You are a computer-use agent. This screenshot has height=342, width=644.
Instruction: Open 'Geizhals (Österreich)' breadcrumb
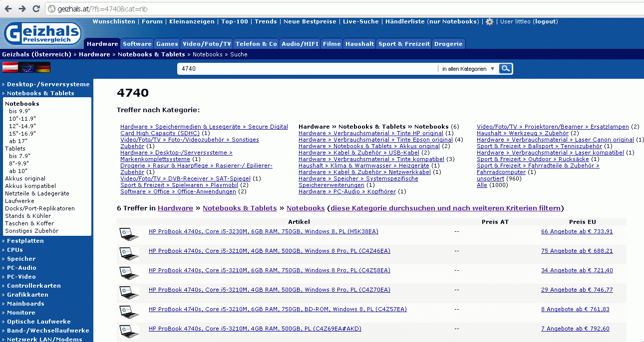pos(37,54)
